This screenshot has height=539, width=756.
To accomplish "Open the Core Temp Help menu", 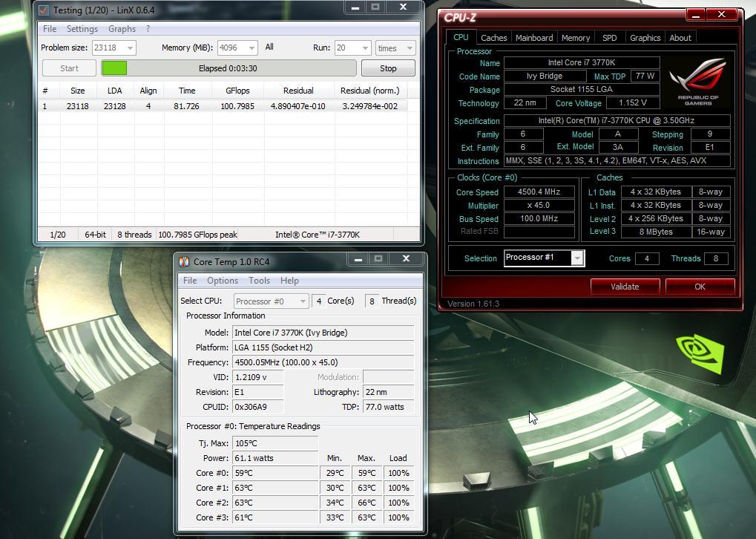I will 290,281.
